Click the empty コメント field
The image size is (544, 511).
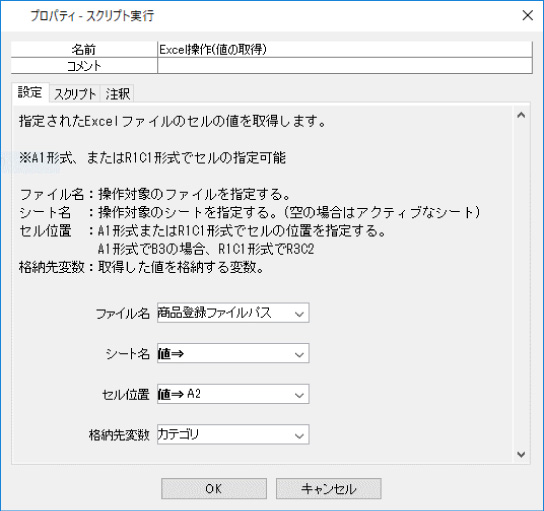point(345,66)
